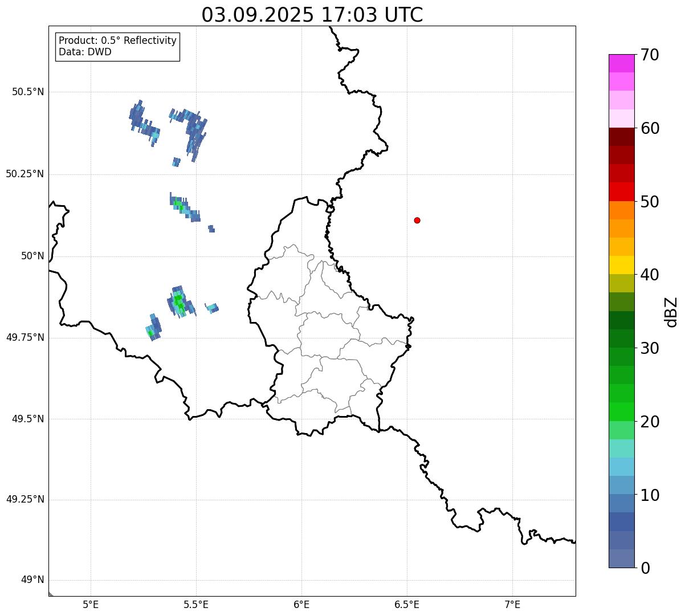Click the 6°E longitude label
685x616 pixels.
301,604
